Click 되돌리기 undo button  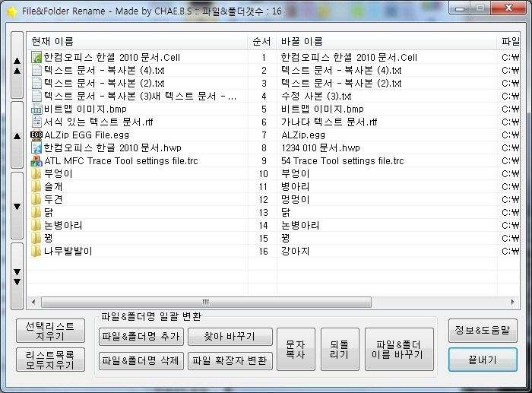pyautogui.click(x=340, y=349)
